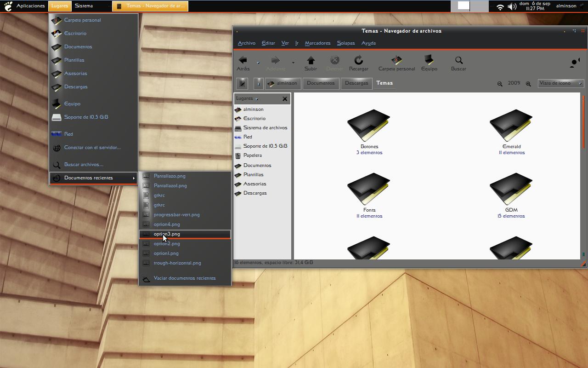Choose Buscar archivos menu item
The height and width of the screenshot is (368, 588).
click(x=94, y=165)
